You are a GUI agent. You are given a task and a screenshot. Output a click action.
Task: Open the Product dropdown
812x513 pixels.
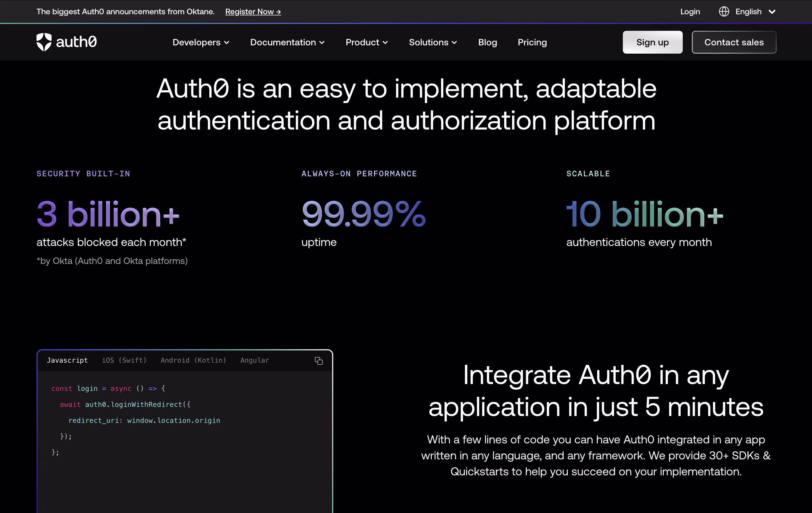[x=367, y=43]
